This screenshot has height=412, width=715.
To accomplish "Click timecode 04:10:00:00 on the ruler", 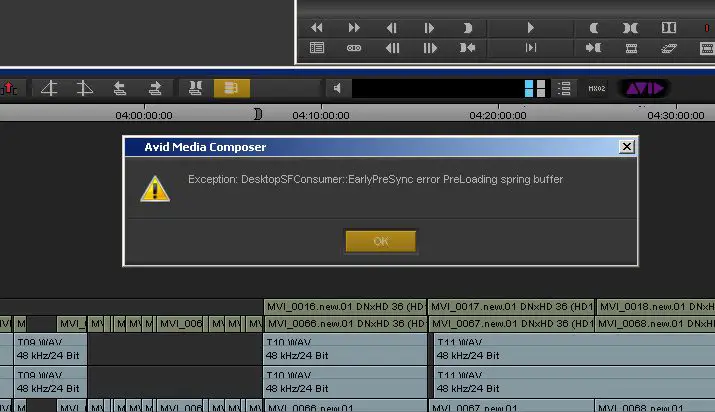I will tap(321, 115).
